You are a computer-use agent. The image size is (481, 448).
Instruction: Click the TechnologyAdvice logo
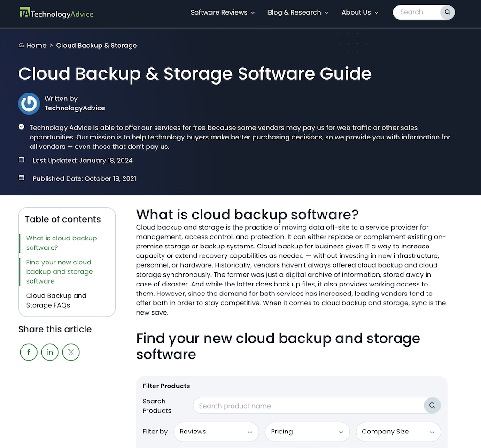tap(56, 13)
